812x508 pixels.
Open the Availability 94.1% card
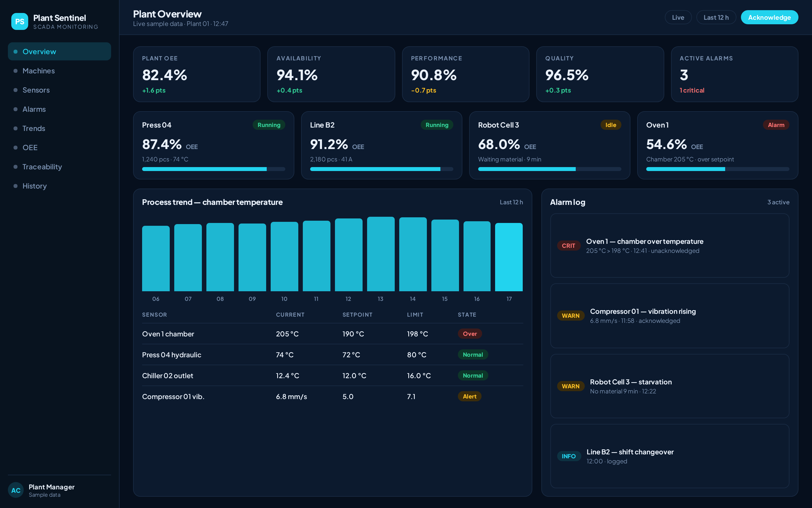point(331,74)
